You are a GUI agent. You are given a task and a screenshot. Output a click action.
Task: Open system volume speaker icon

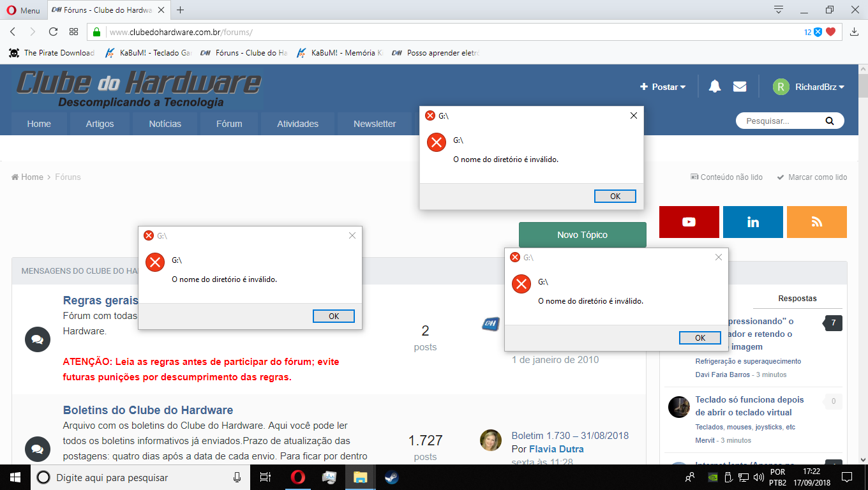click(758, 477)
